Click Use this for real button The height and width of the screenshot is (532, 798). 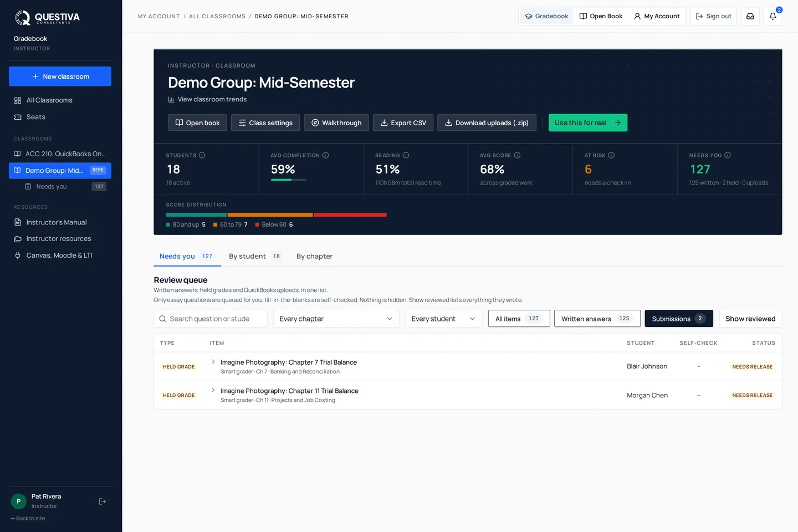point(588,122)
